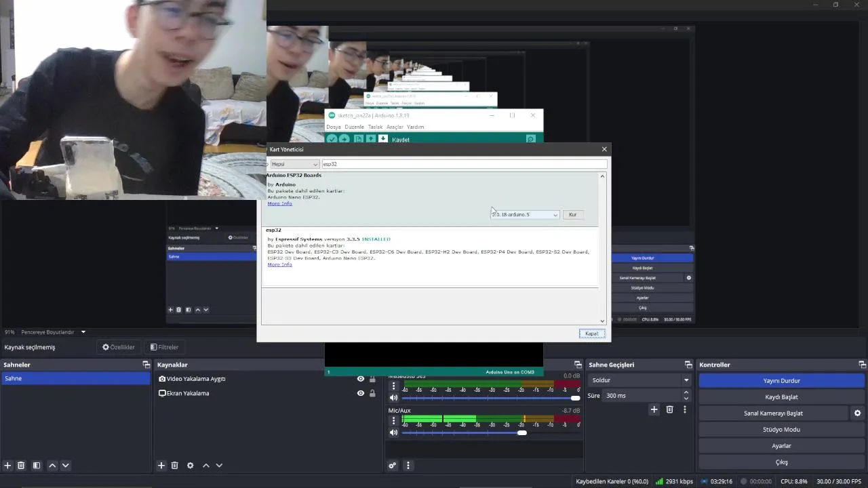Decrease transition Süre value

click(x=686, y=399)
